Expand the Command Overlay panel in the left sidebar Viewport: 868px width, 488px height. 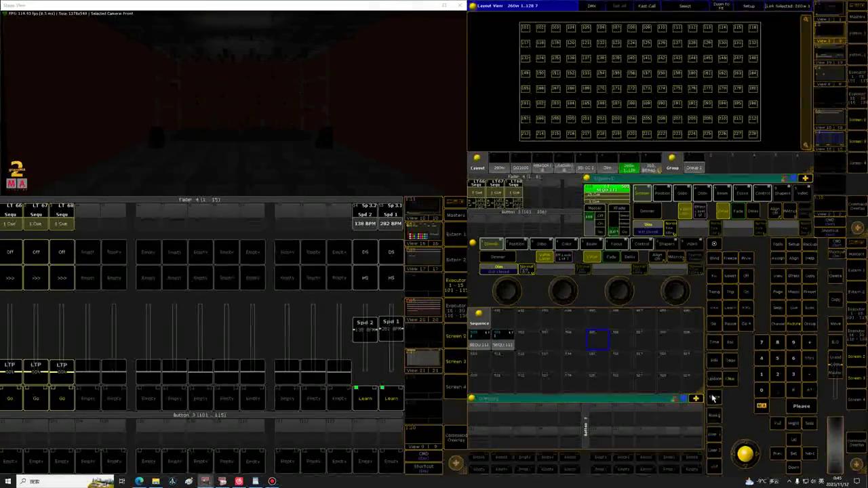point(456,437)
